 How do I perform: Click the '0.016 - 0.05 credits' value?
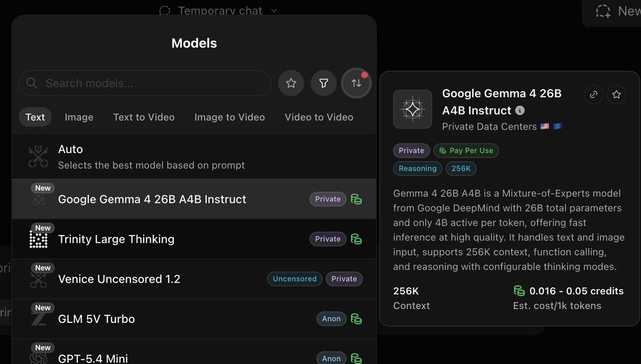[576, 291]
